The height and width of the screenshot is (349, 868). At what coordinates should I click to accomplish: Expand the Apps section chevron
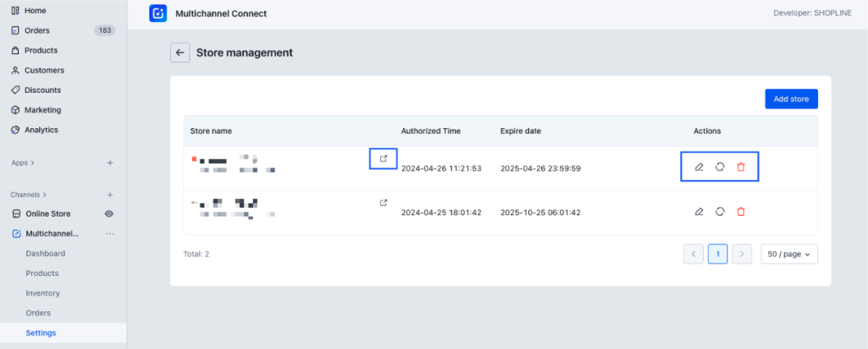click(32, 163)
